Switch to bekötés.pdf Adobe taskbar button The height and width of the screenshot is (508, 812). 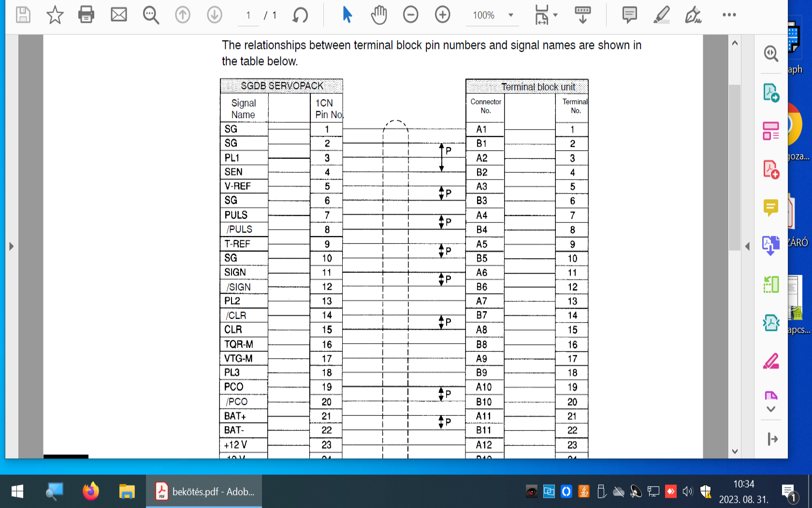tap(204, 492)
